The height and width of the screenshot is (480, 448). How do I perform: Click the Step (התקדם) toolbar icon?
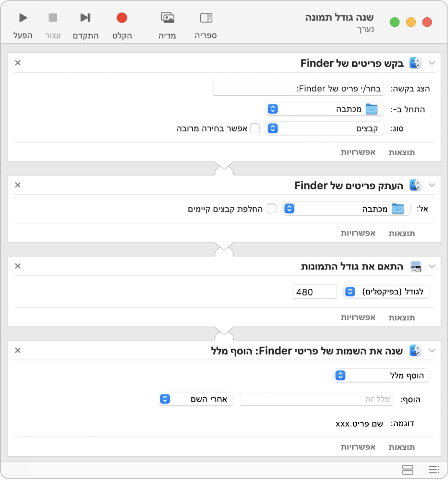85,18
